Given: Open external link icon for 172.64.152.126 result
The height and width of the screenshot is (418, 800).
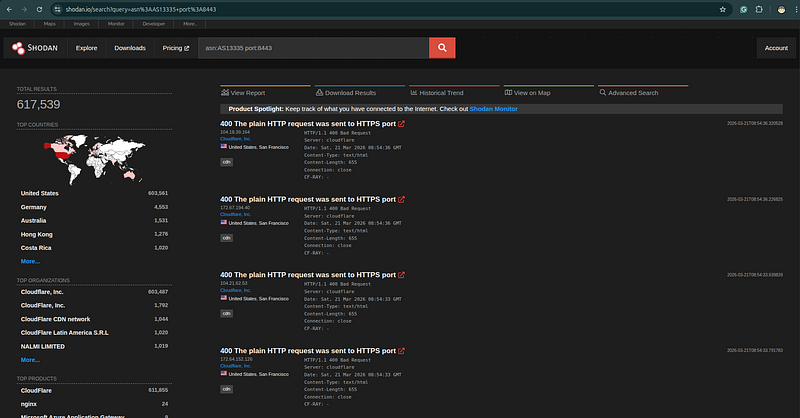Looking at the screenshot, I should point(402,351).
